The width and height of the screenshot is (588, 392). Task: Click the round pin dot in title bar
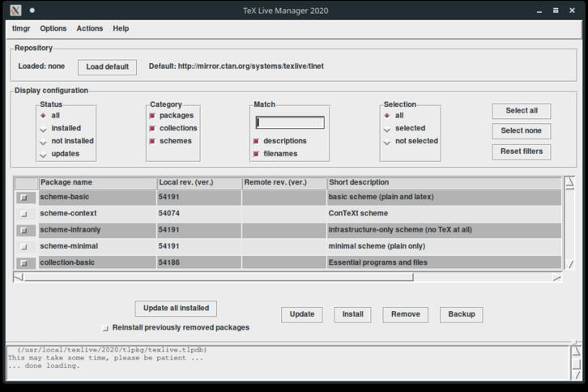(32, 11)
